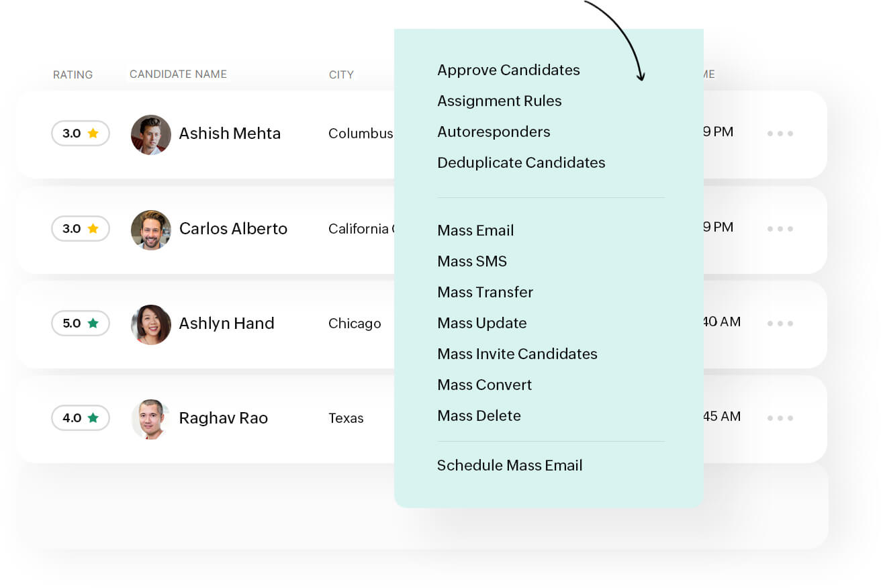
Task: Click Ashlyn Hand's profile photo
Action: [x=150, y=324]
